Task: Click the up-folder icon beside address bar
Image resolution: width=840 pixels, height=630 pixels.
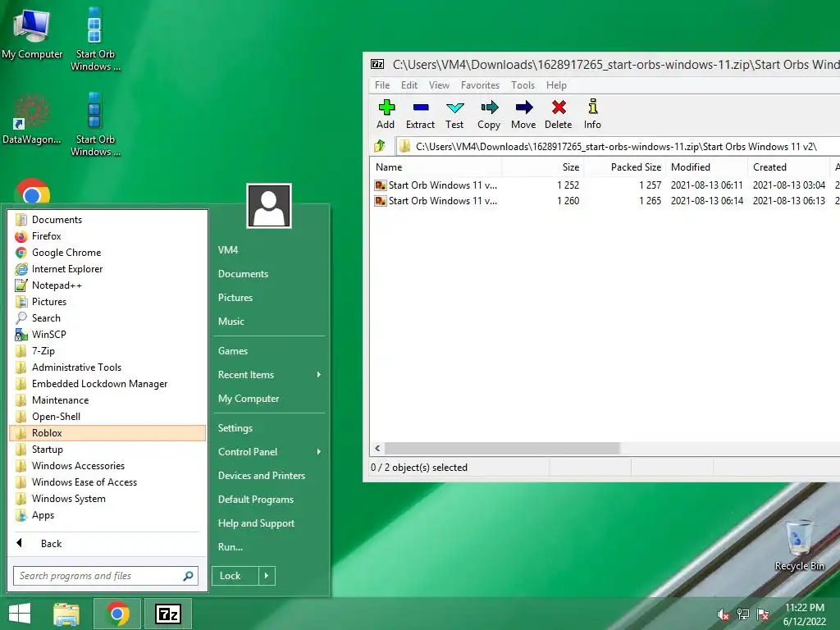Action: tap(380, 146)
